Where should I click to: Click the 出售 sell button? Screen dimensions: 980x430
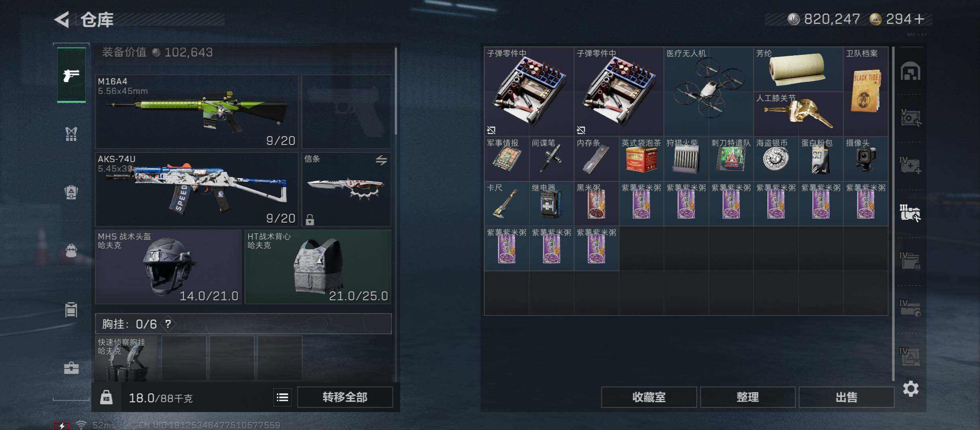(x=847, y=397)
